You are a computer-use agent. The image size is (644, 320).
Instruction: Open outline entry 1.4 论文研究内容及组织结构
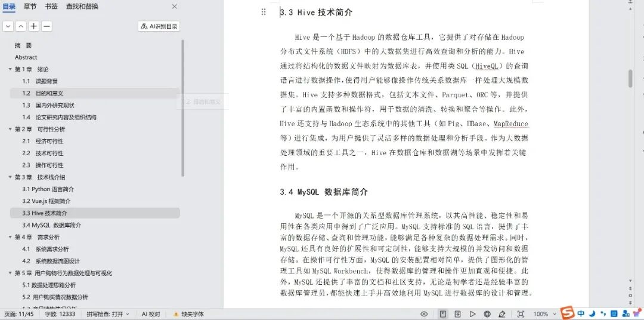(x=59, y=117)
